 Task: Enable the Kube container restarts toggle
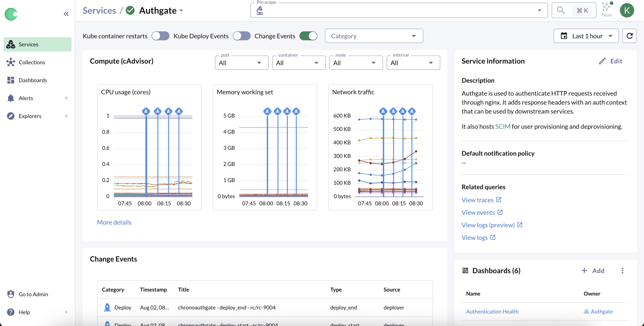[x=160, y=36]
